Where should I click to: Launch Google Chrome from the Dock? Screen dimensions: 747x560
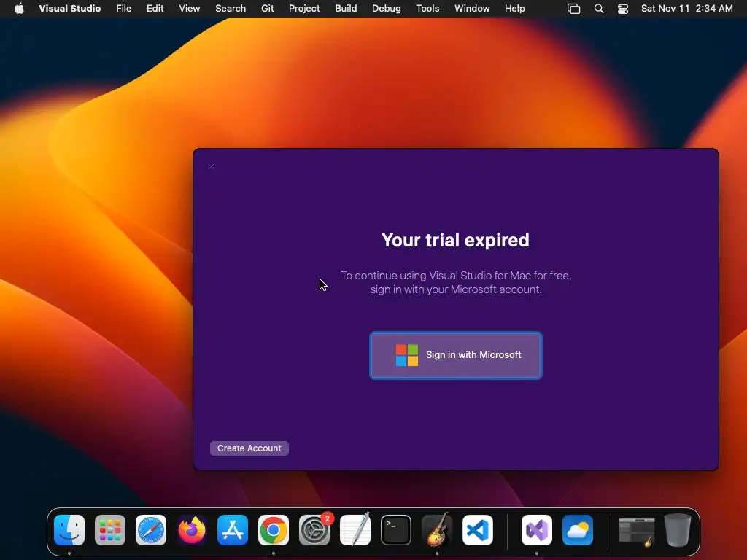(274, 530)
